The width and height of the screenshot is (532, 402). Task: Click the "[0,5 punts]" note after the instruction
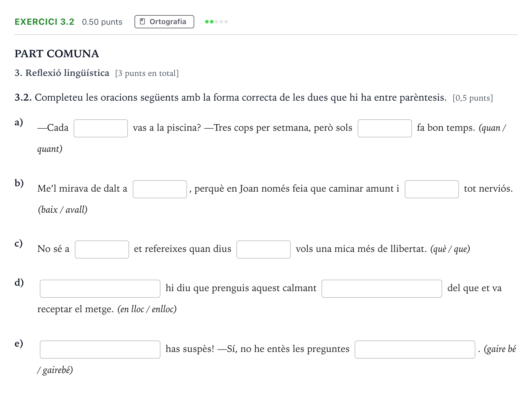click(x=473, y=98)
